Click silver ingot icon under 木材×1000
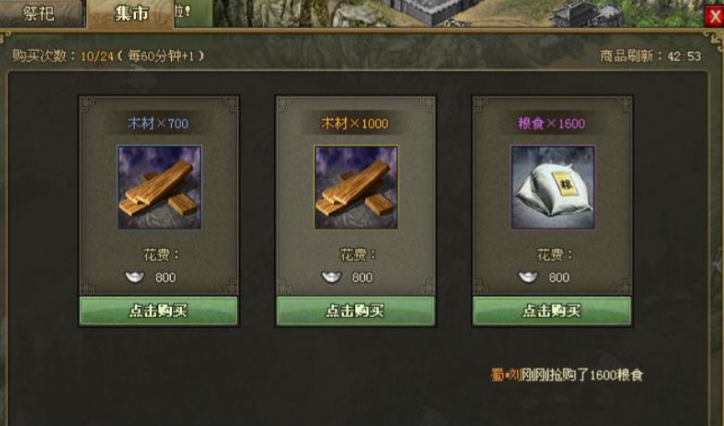 [332, 277]
